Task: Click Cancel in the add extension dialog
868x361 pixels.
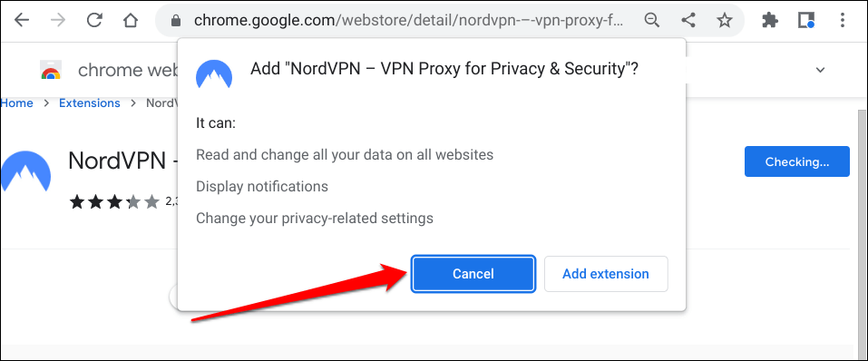Action: point(473,274)
